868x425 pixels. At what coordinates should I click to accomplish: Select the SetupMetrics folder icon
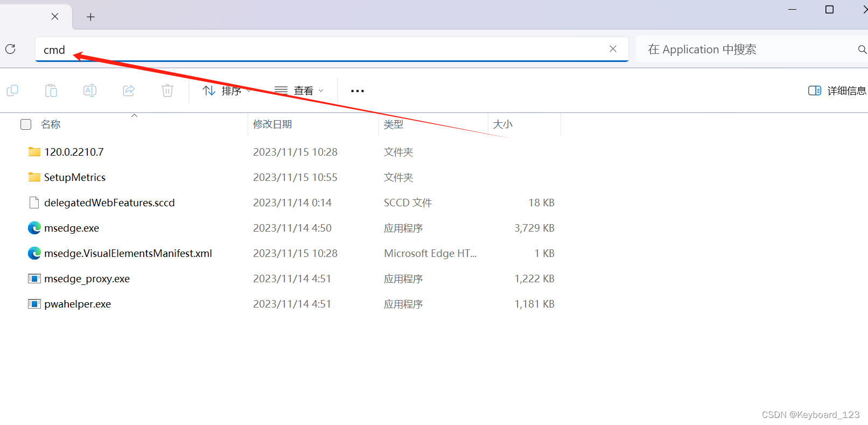point(34,177)
